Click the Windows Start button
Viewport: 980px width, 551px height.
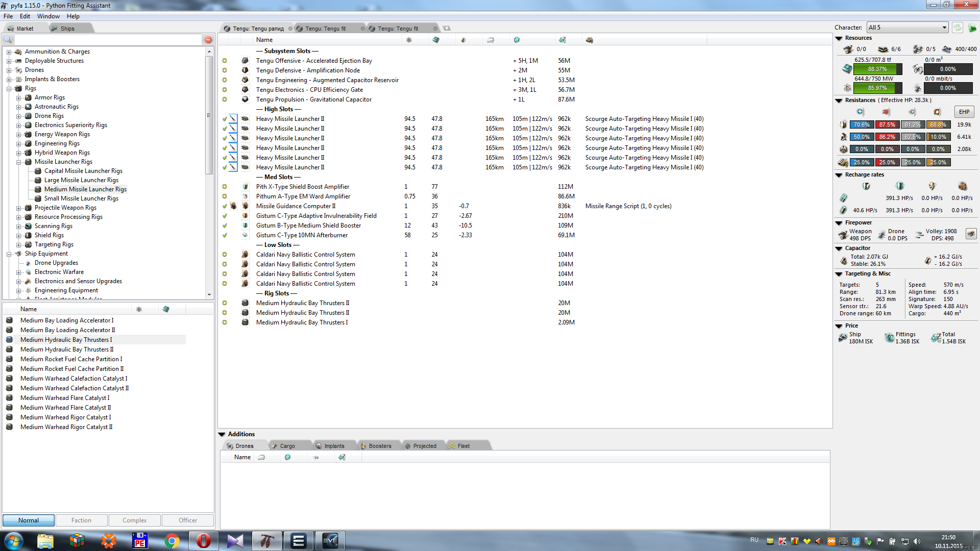pos(14,541)
